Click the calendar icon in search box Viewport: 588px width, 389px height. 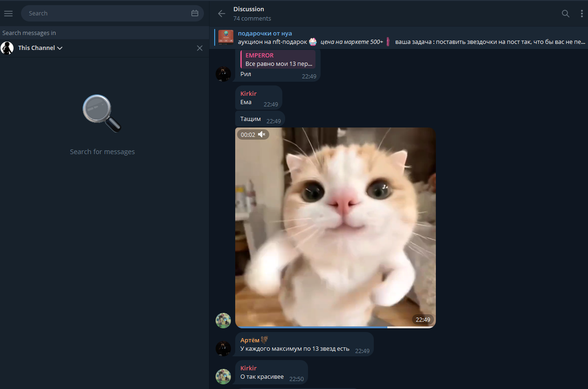[x=195, y=14]
